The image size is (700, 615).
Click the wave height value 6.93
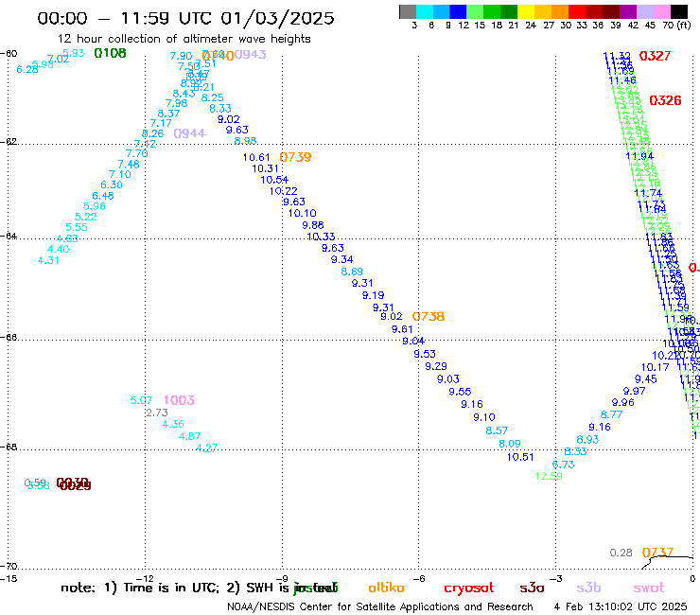click(588, 439)
